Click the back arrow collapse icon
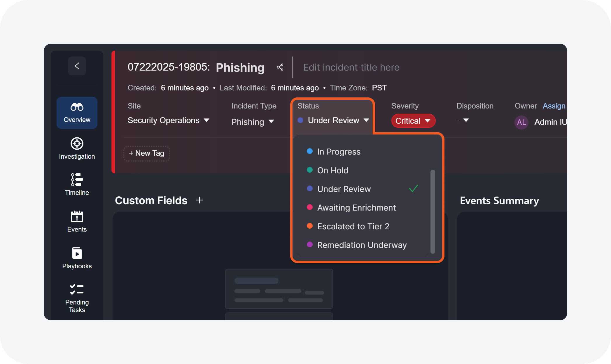Screen dimensions: 611x364 [x=77, y=66]
